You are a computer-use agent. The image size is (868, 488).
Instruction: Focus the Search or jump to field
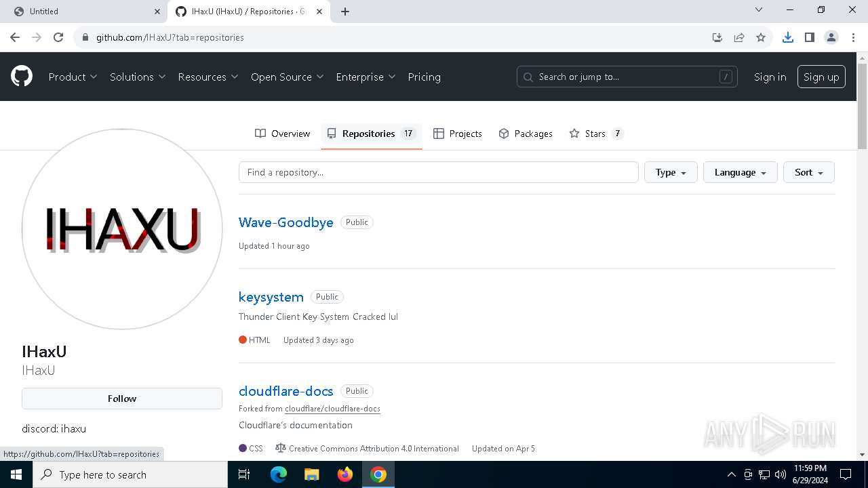coord(627,77)
